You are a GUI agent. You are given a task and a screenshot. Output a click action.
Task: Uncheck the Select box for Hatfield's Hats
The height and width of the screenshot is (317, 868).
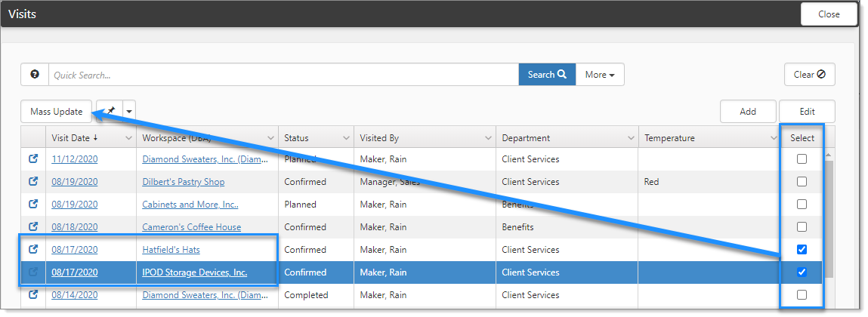coord(802,250)
